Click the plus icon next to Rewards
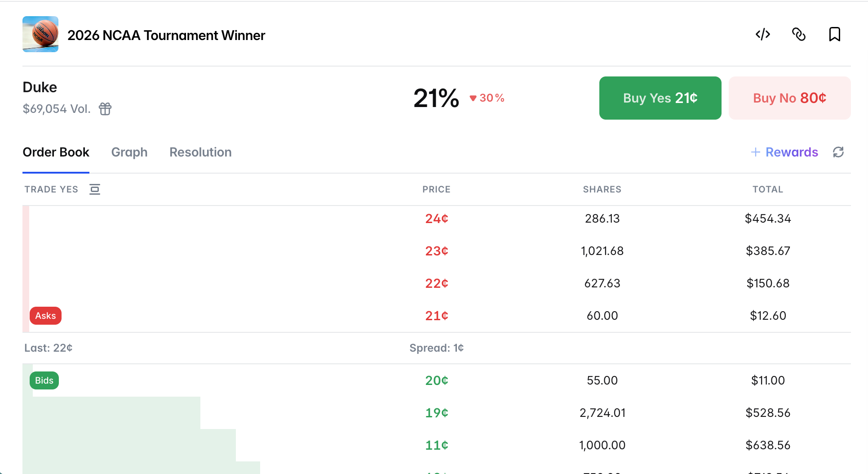Image resolution: width=868 pixels, height=474 pixels. (756, 152)
